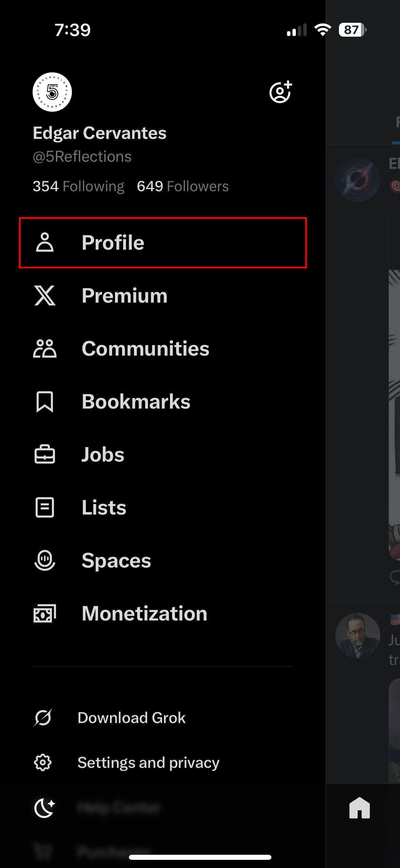Tap the add account icon
Screen dimensions: 400x868
(280, 92)
